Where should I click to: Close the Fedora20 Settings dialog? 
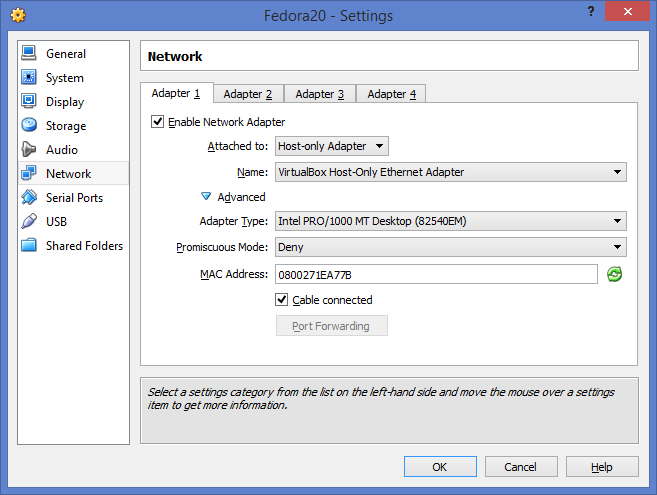coord(627,11)
